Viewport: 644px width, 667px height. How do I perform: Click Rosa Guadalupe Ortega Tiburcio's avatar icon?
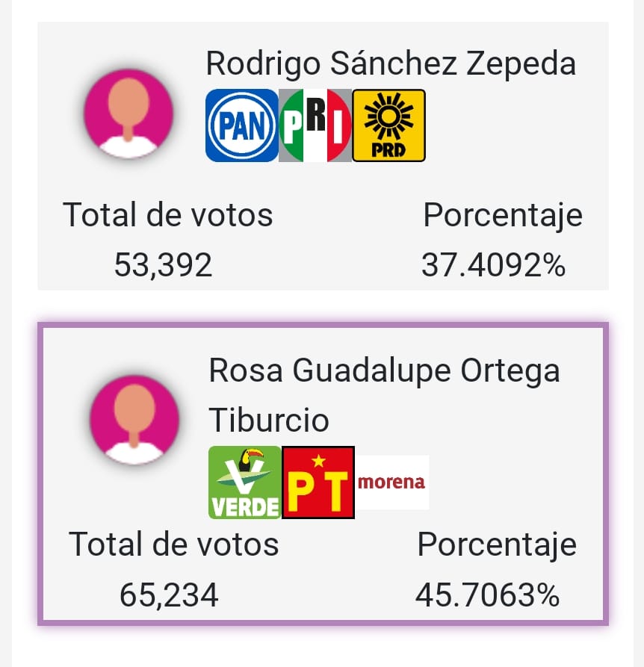[x=134, y=420]
